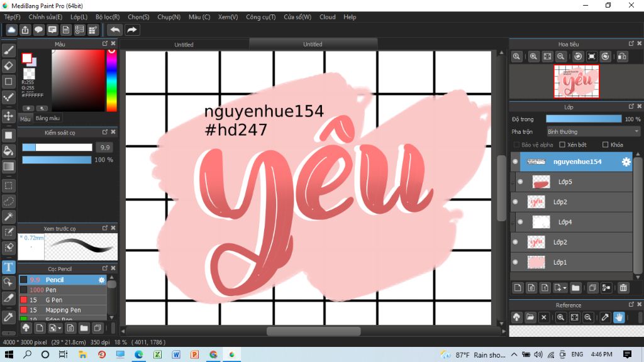Image resolution: width=644 pixels, height=362 pixels.
Task: Switch to the Bảng màu palette tab
Action: point(48,118)
